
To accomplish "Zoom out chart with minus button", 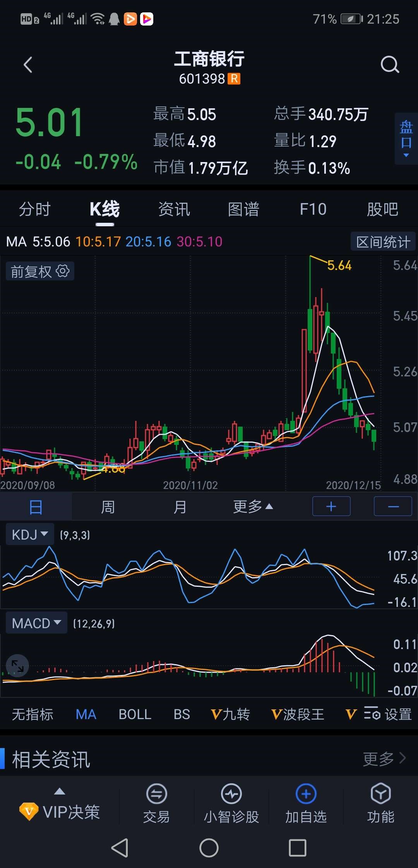I will coord(393,506).
